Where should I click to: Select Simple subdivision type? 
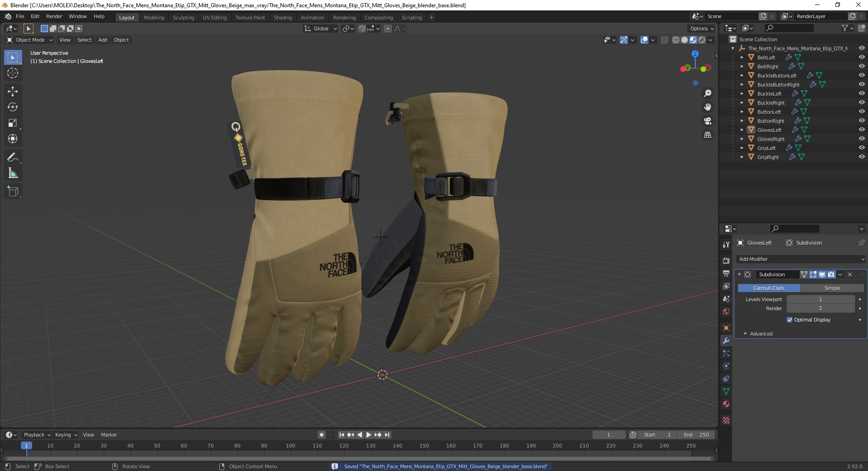tap(832, 288)
